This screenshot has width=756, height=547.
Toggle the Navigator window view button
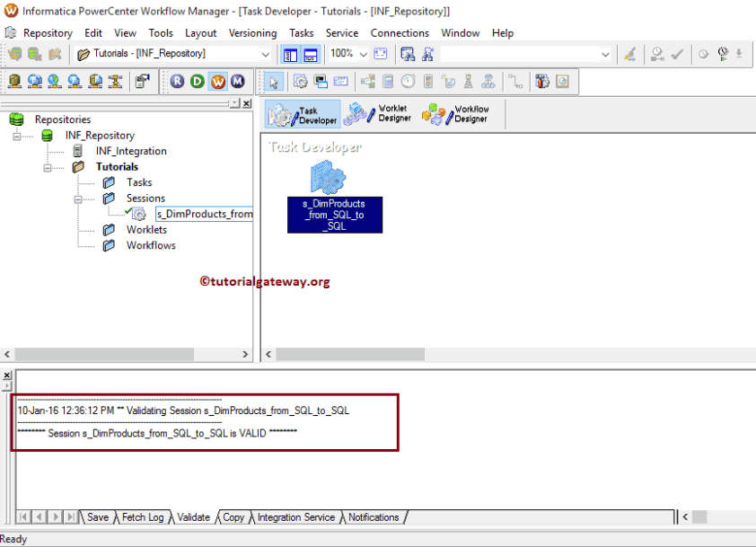pyautogui.click(x=290, y=55)
